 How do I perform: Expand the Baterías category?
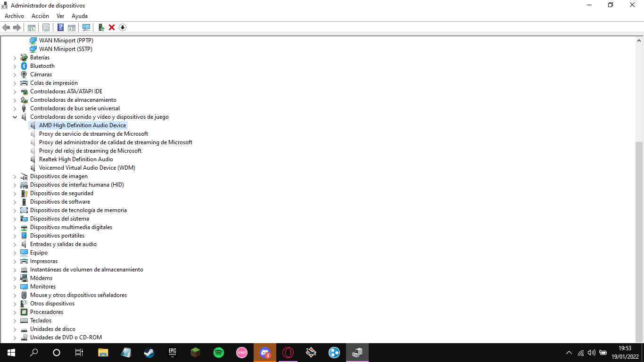tap(15, 58)
